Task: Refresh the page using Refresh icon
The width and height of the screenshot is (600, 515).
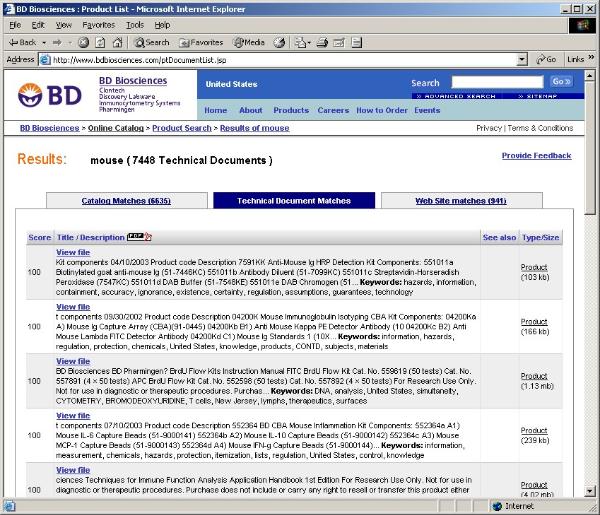Action: [x=100, y=42]
